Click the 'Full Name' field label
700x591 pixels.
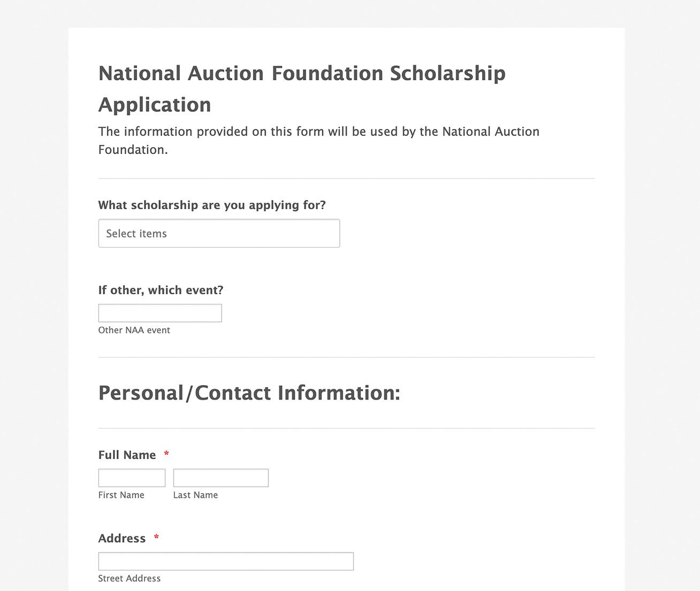point(127,455)
